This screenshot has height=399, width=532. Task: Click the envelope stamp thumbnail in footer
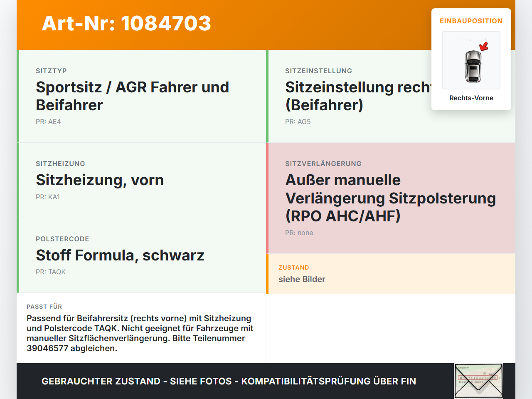click(x=478, y=381)
